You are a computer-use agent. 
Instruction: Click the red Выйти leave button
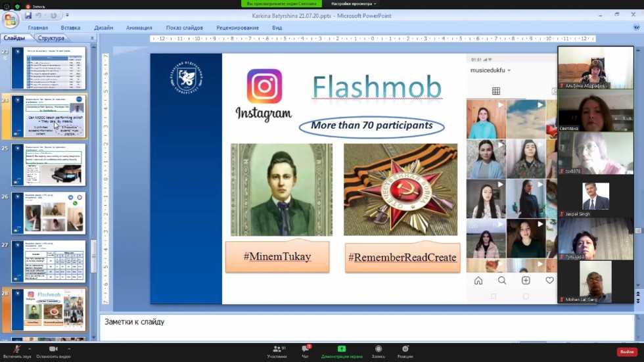tap(626, 351)
